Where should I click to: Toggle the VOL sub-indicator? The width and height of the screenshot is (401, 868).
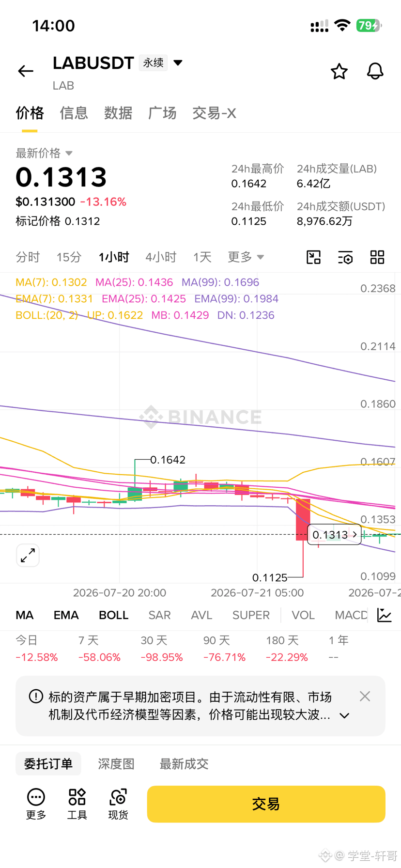click(303, 615)
